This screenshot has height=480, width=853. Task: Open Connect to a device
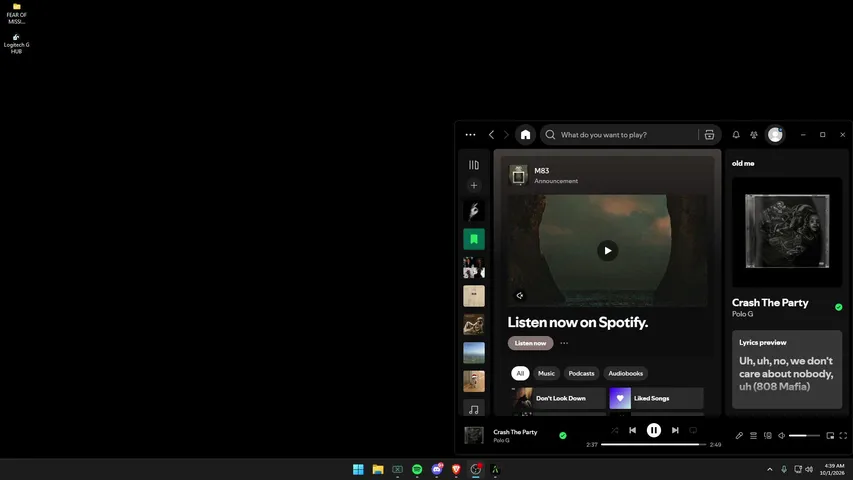pos(768,435)
